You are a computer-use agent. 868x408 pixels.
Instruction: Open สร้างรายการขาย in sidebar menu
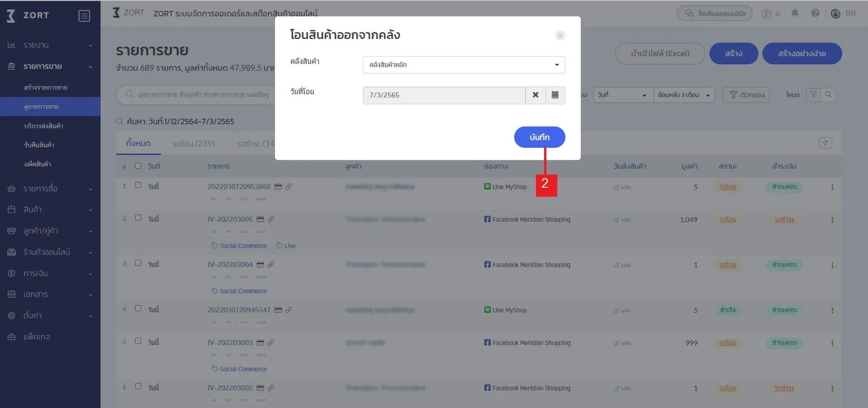pyautogui.click(x=46, y=87)
